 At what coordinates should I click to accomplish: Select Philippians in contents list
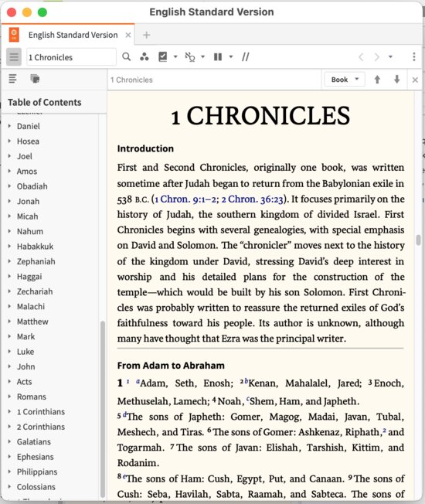pos(37,472)
